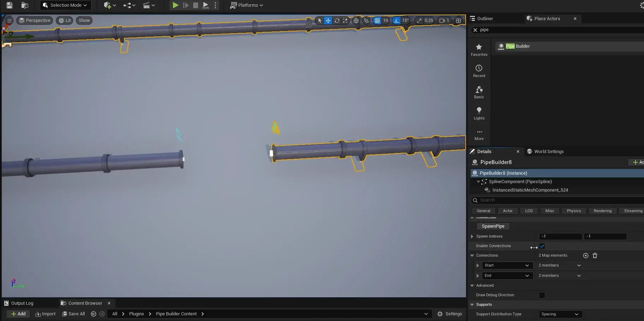Expand the Spawn Indexes property

pyautogui.click(x=472, y=237)
